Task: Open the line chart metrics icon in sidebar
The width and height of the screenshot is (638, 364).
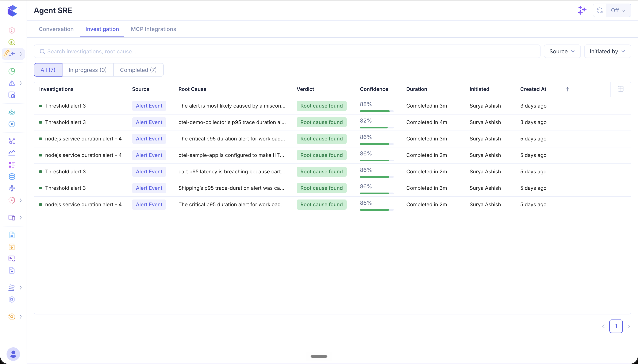Action: (x=12, y=153)
